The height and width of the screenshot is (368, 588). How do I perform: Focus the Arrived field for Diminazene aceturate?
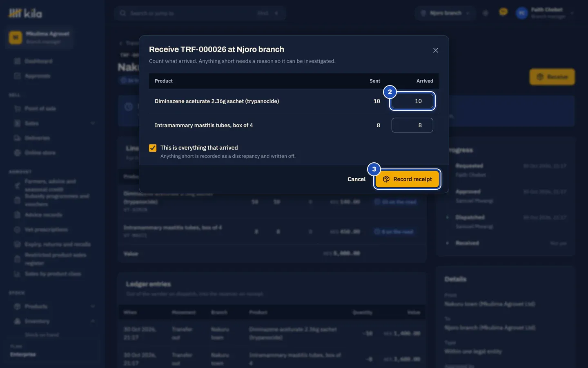412,101
